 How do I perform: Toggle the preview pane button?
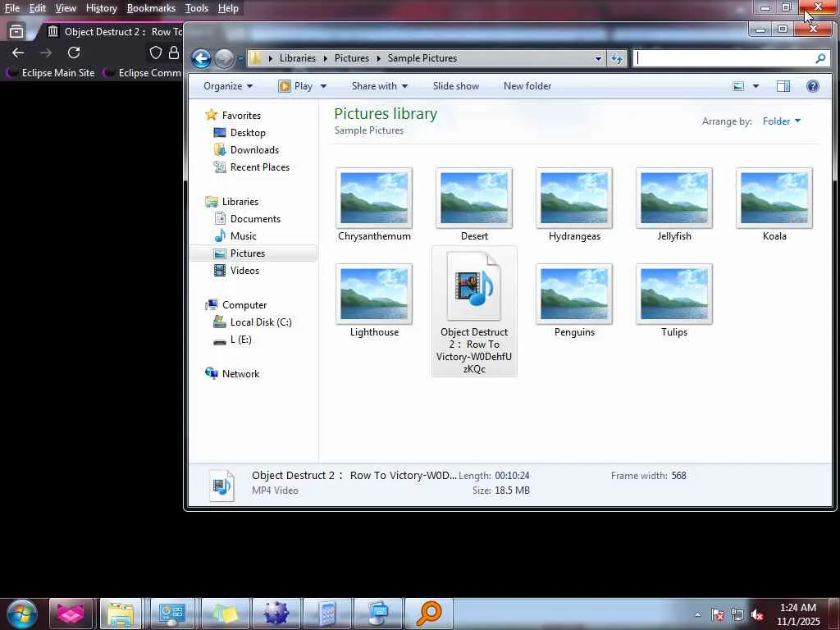pos(783,86)
